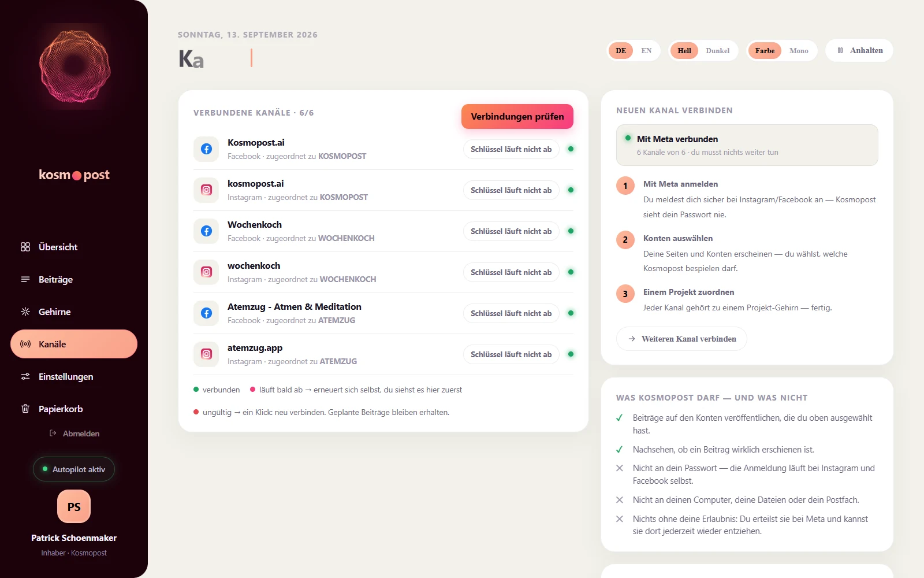Screen dimensions: 924x578
Task: Click Verbindungen prüfen button
Action: (517, 116)
